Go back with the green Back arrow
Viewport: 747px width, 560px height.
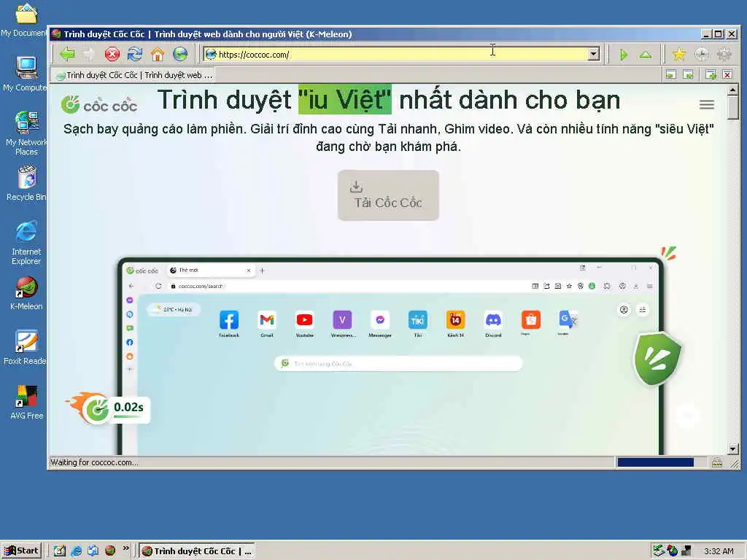(67, 54)
